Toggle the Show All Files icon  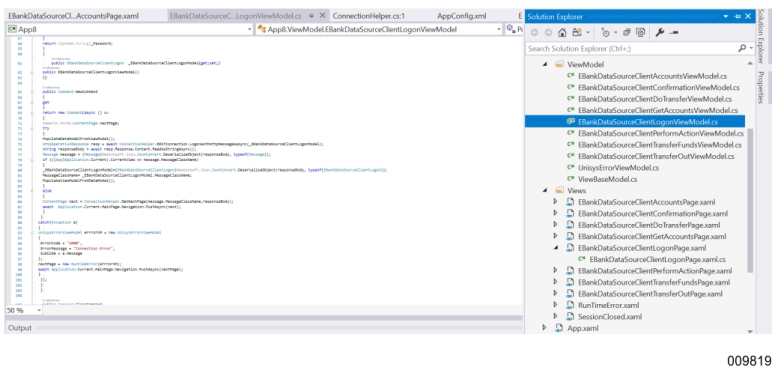[x=641, y=33]
